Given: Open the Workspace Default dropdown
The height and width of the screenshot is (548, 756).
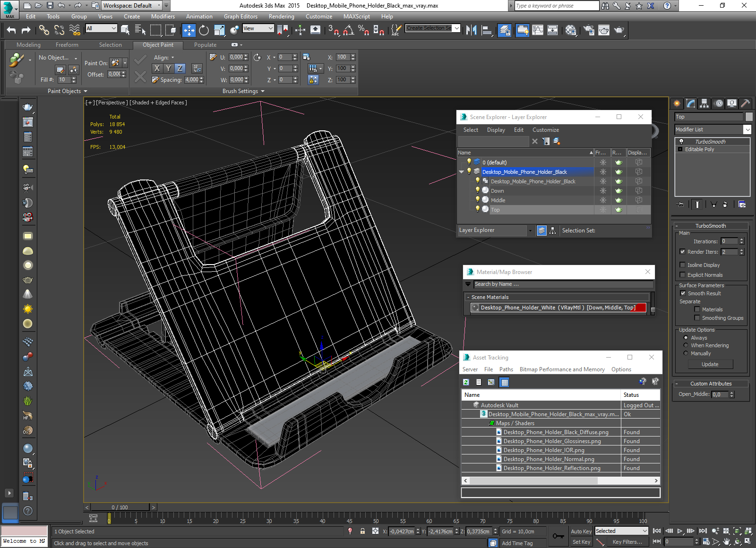Looking at the screenshot, I should (x=159, y=6).
